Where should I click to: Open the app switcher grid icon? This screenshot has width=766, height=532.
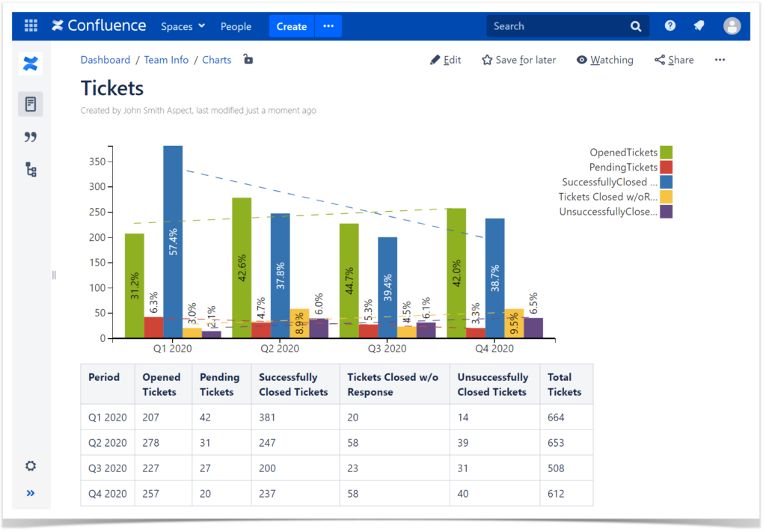[30, 25]
